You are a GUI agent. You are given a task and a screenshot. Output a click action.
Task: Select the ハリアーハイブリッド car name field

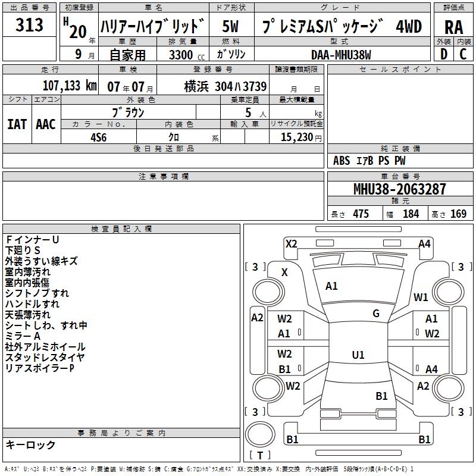pyautogui.click(x=153, y=27)
